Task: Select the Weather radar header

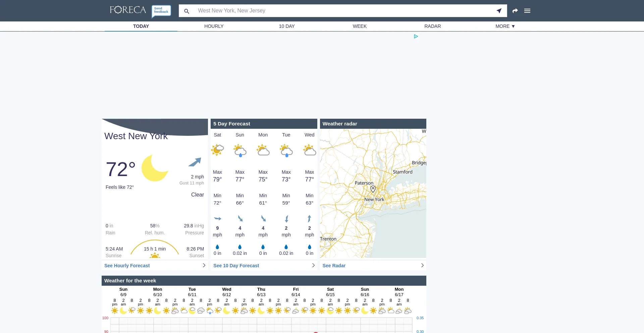Action: 373,124
